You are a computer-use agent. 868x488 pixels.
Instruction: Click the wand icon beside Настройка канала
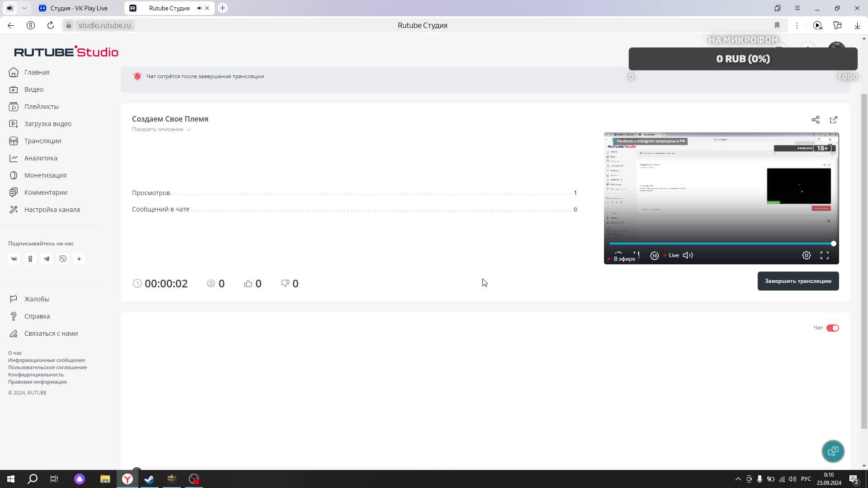[14, 210]
